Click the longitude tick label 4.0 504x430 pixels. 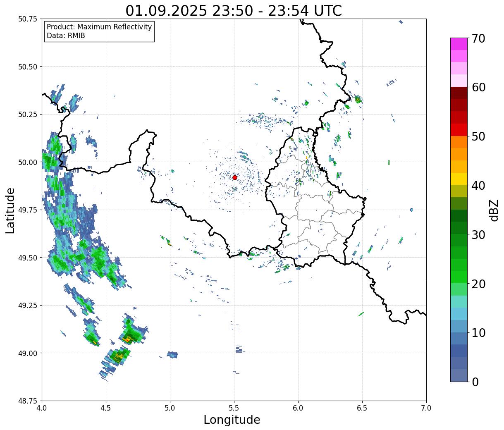[x=42, y=408]
